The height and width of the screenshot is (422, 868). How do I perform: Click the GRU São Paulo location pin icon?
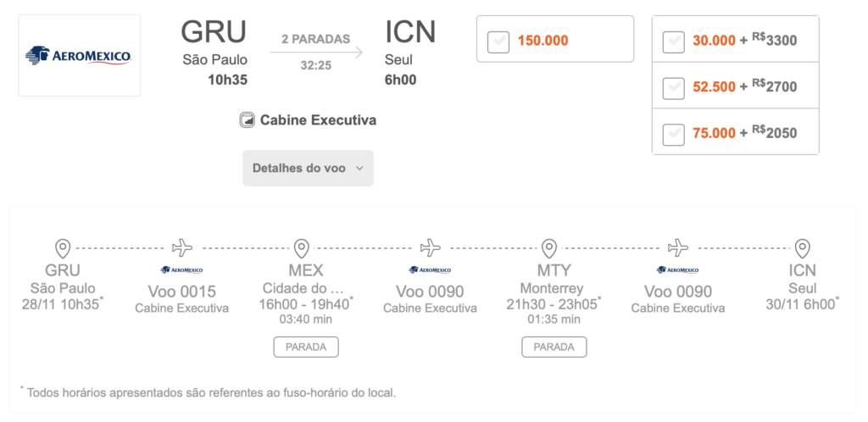click(x=63, y=249)
